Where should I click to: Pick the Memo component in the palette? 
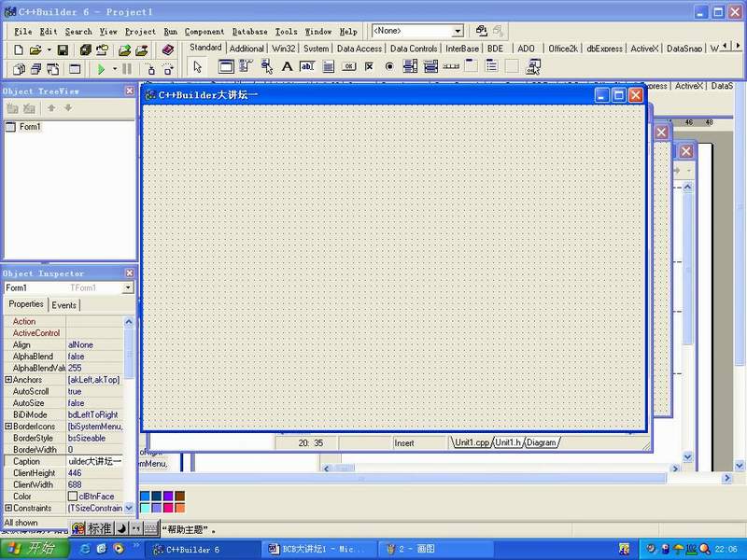click(x=329, y=66)
